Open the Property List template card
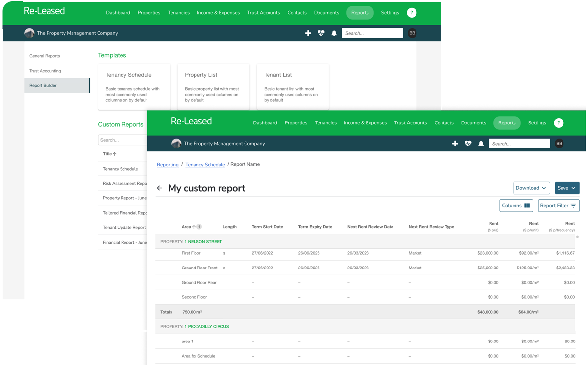Viewport: 588px width, 366px height. click(x=214, y=87)
